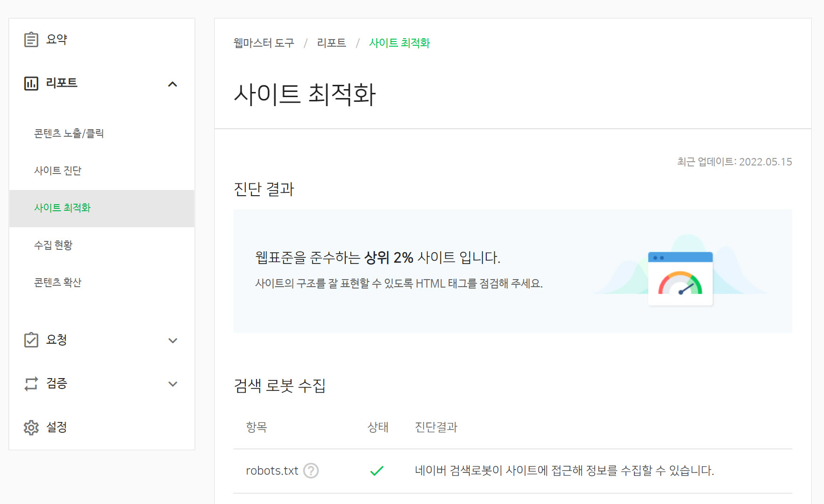Screen dimensions: 824x504
Task: Open the 요약 summary page via its document icon
Action: [x=30, y=39]
